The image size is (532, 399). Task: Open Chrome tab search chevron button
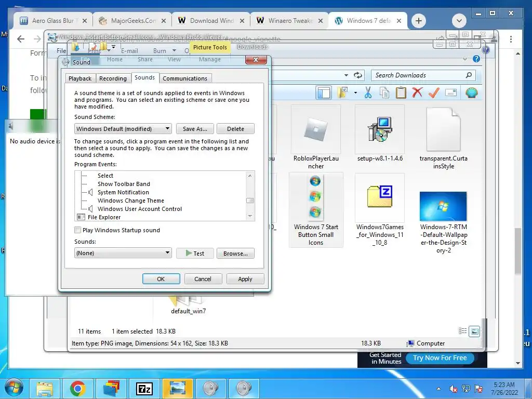pos(459,21)
